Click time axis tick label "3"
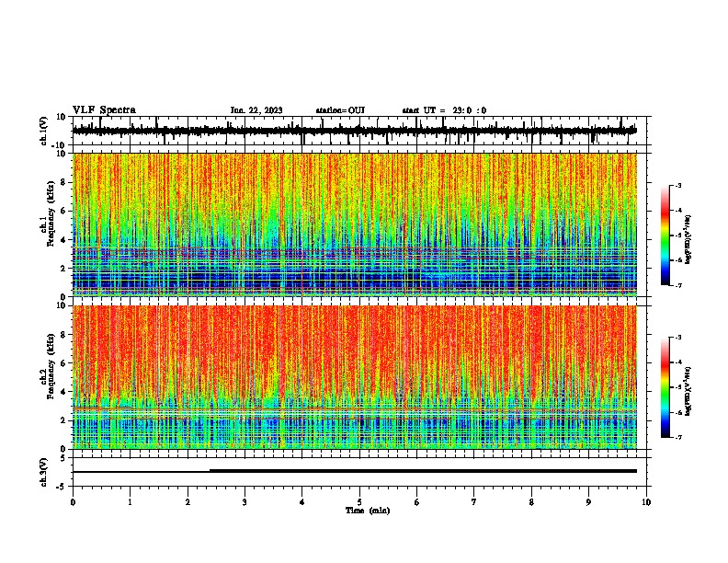Viewport: 728px width, 563px height. tap(245, 502)
